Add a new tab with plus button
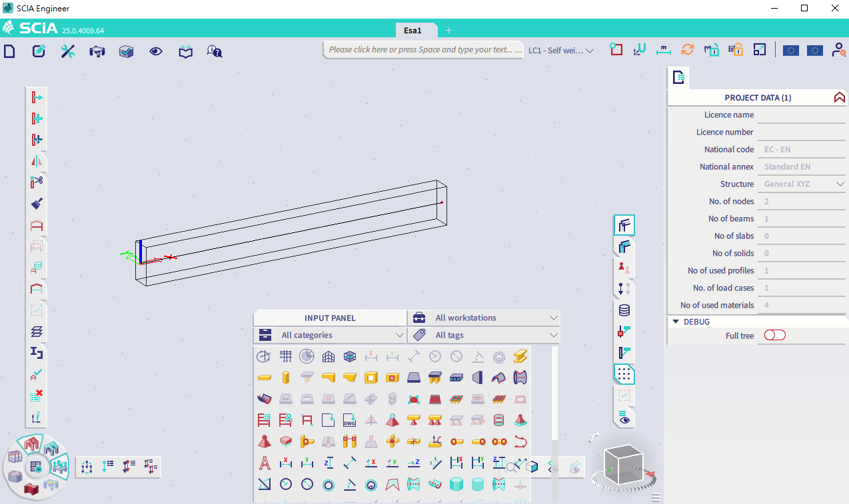The width and height of the screenshot is (849, 504). coord(448,31)
